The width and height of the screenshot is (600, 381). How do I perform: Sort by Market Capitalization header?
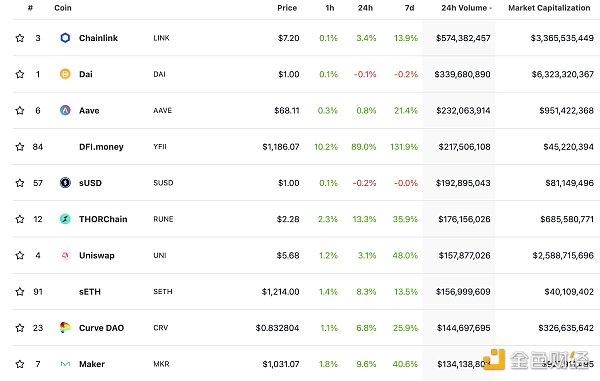(549, 8)
